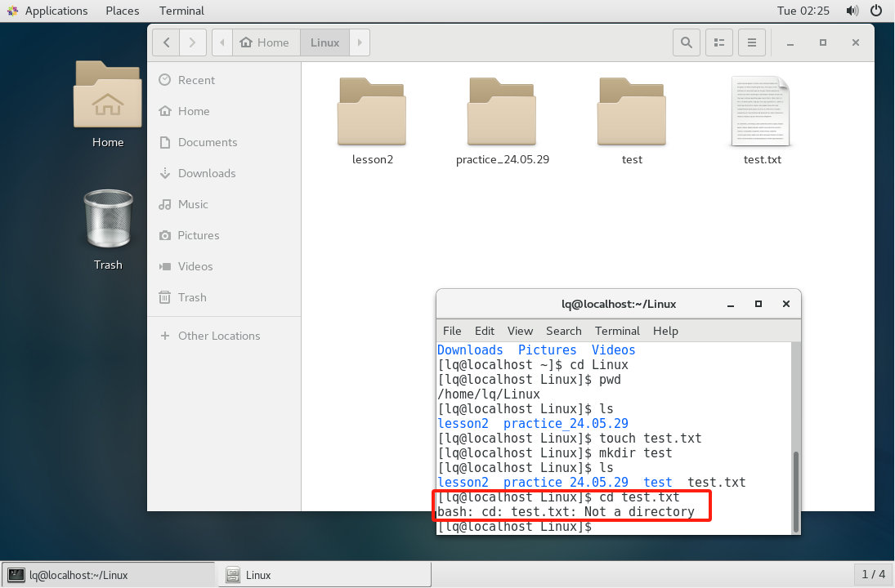895x588 pixels.
Task: Close the terminal window
Action: [786, 305]
